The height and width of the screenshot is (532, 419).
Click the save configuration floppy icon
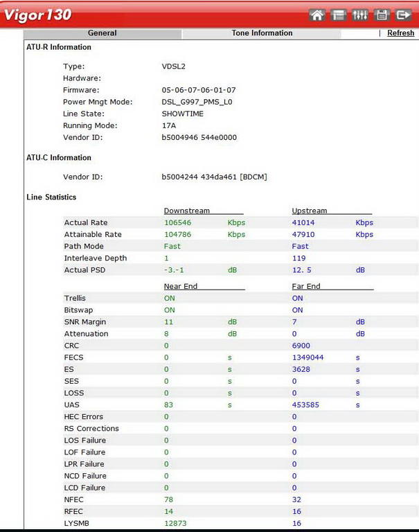click(382, 15)
